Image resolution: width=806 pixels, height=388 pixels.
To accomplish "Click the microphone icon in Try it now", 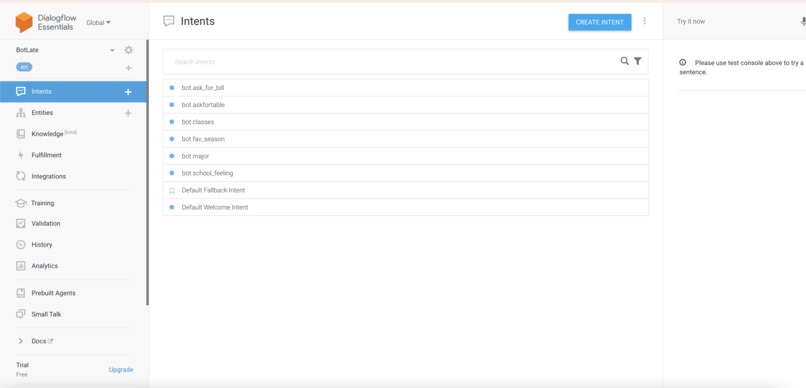I will coord(802,22).
